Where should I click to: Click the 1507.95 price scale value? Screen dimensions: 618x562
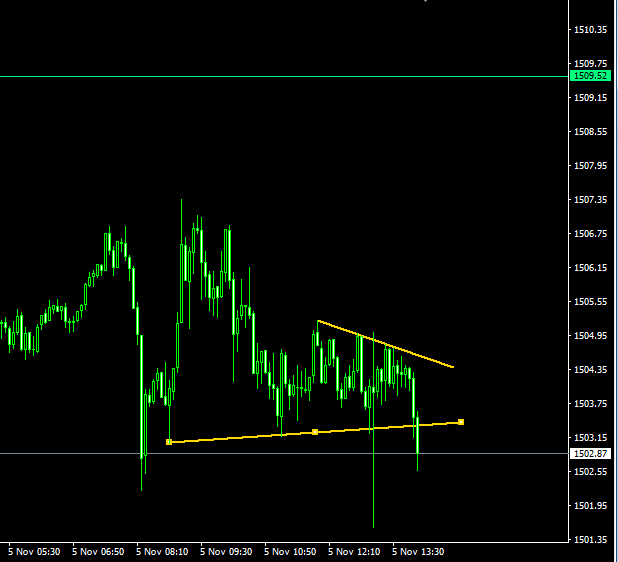[x=590, y=166]
